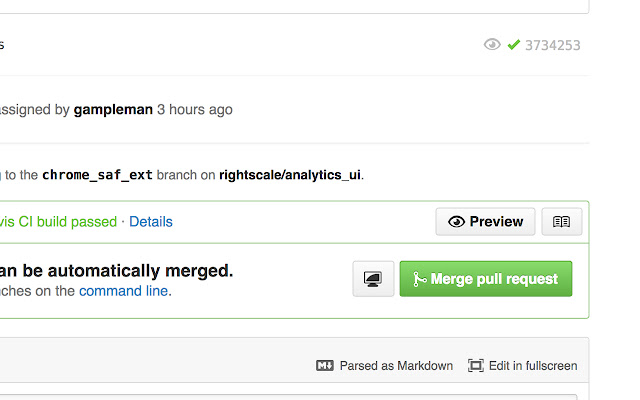Click the Parsed as Markdown label
Viewport: 640px width, 400px height.
(x=396, y=366)
